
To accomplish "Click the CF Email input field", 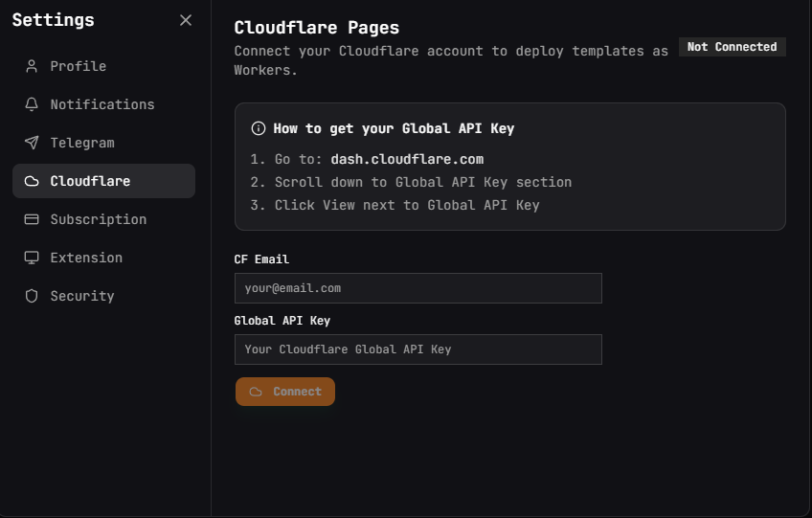I will pyautogui.click(x=417, y=288).
